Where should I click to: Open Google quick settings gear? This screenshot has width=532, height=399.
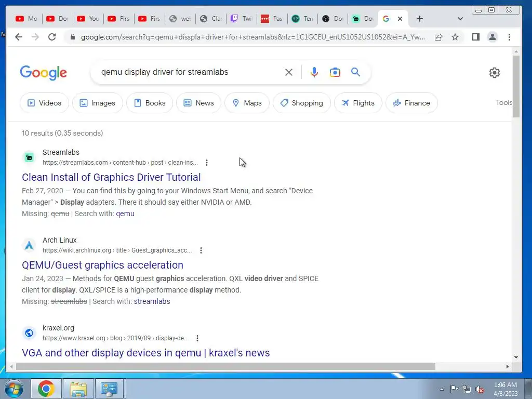pos(495,73)
